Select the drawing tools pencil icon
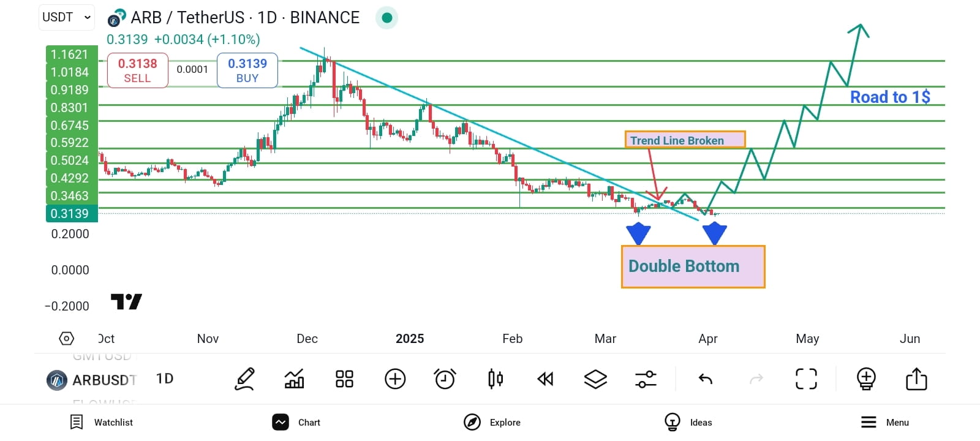Image resolution: width=980 pixels, height=441 pixels. coord(245,379)
